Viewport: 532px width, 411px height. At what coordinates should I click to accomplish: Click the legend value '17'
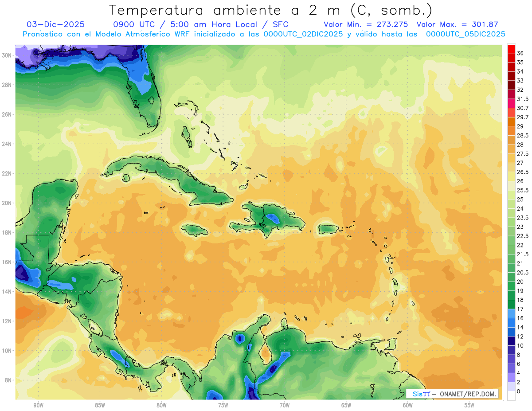(x=520, y=309)
